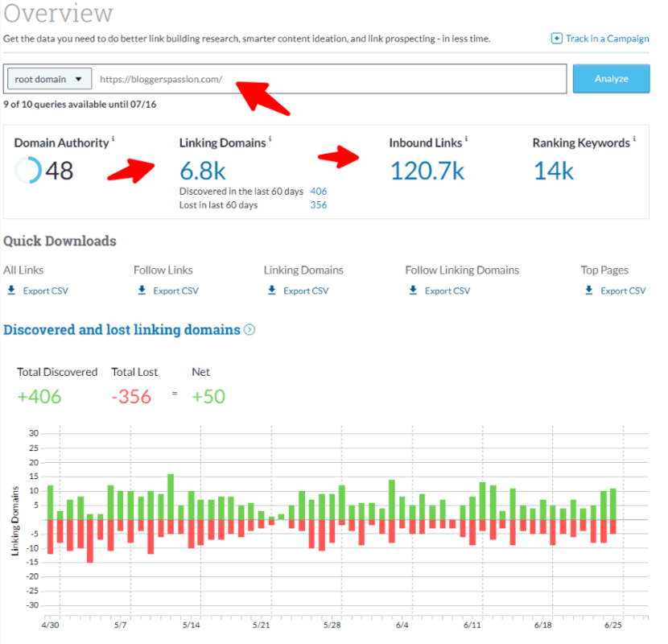
Task: Export CSV for Follow Linking Domains
Action: (x=447, y=291)
